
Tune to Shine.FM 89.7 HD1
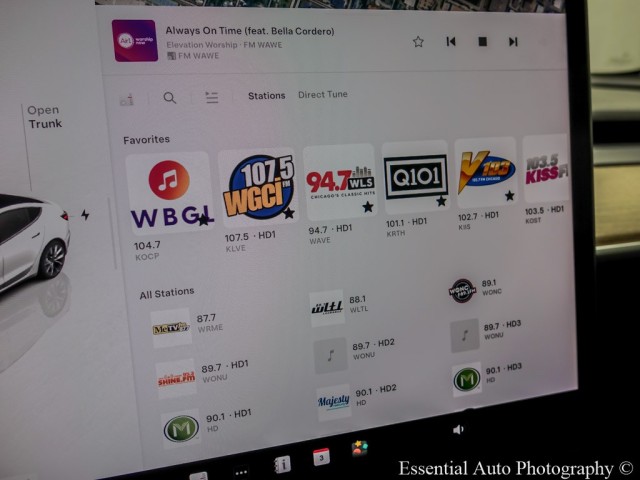tap(202, 378)
